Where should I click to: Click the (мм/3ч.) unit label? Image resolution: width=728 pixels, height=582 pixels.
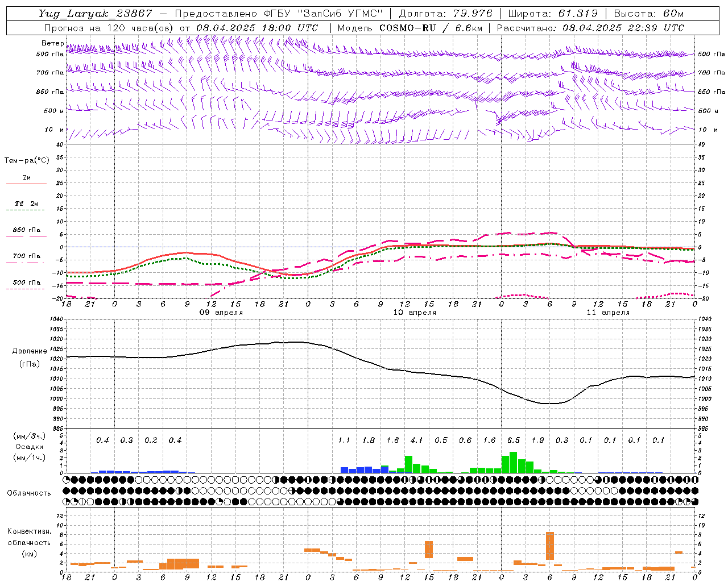click(x=29, y=436)
